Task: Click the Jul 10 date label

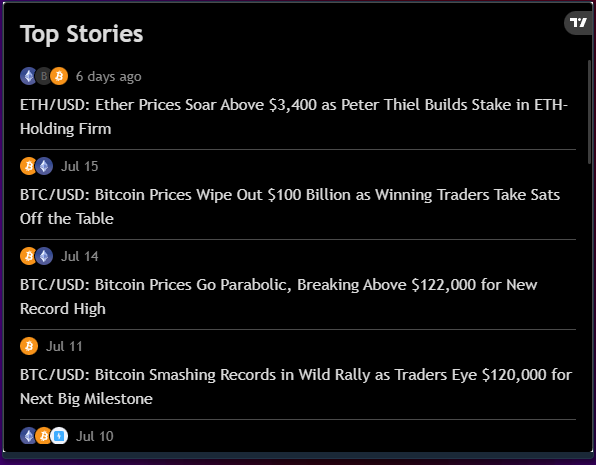Action: 95,436
